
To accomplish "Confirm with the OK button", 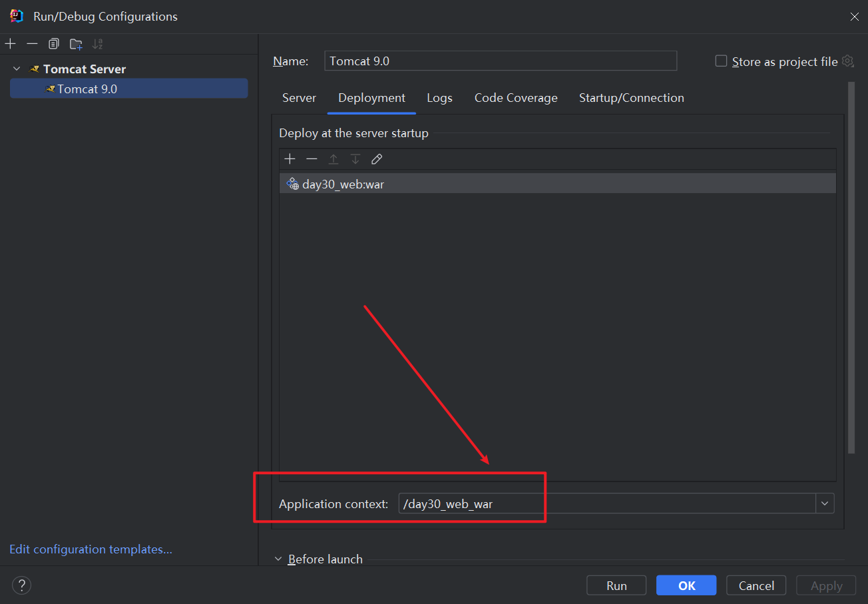I will point(686,586).
